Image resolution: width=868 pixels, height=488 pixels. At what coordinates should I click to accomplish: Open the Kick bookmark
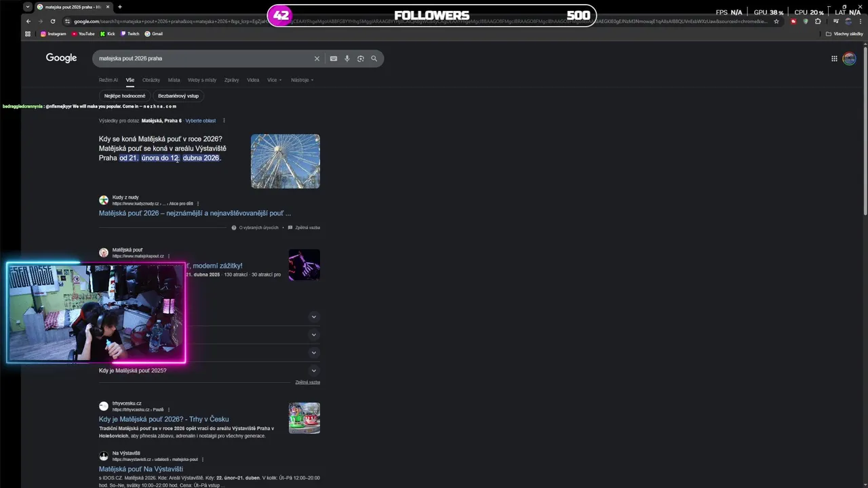[x=108, y=34]
